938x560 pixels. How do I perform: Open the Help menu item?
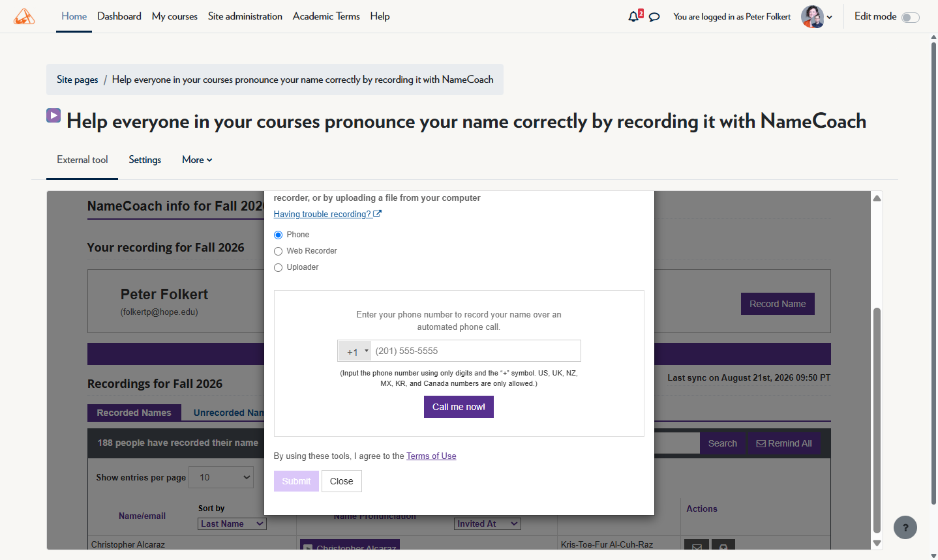(380, 16)
